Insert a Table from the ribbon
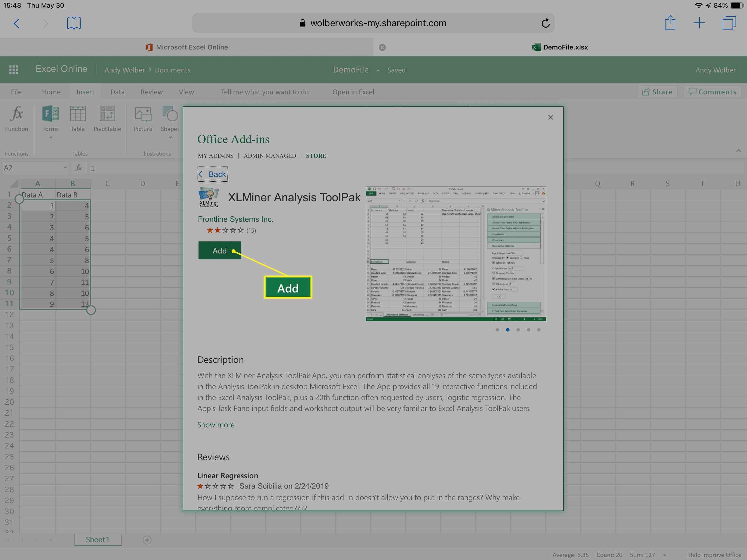The width and height of the screenshot is (747, 560). coord(77,119)
